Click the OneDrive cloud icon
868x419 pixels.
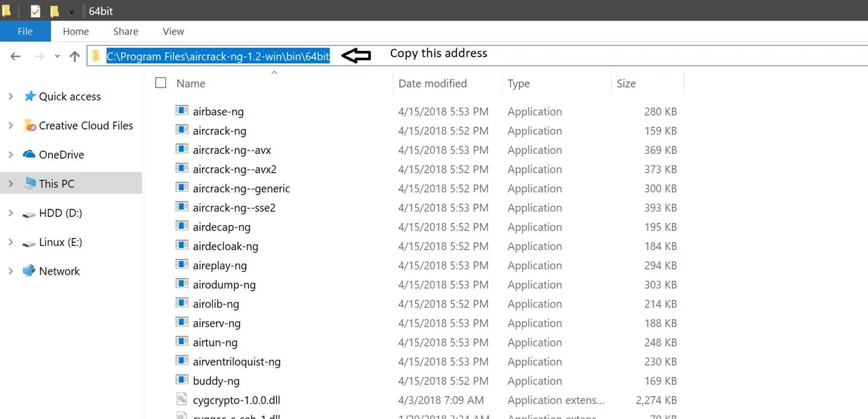pos(29,154)
